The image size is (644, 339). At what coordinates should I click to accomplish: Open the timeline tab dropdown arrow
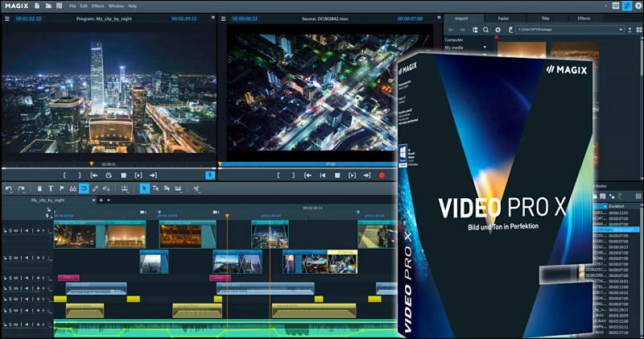click(109, 201)
